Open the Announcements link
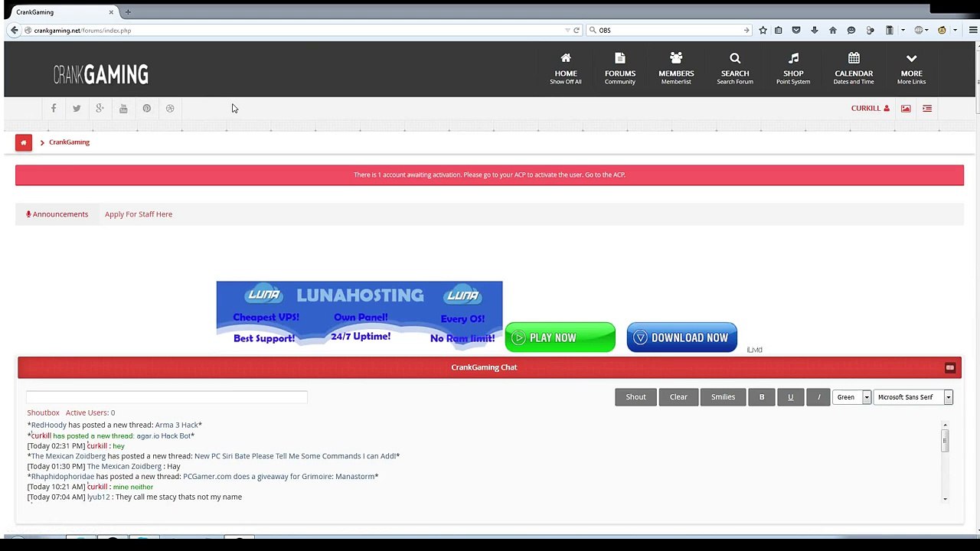This screenshot has width=980, height=551. [57, 214]
